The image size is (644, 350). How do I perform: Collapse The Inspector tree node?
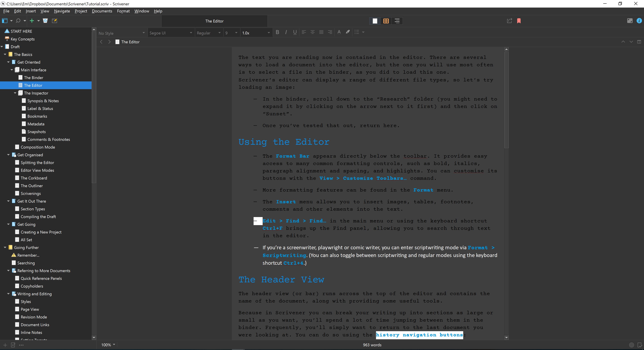(15, 93)
